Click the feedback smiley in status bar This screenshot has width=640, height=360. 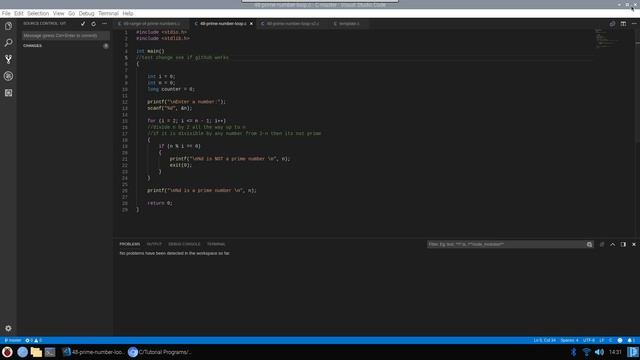[x=620, y=340]
